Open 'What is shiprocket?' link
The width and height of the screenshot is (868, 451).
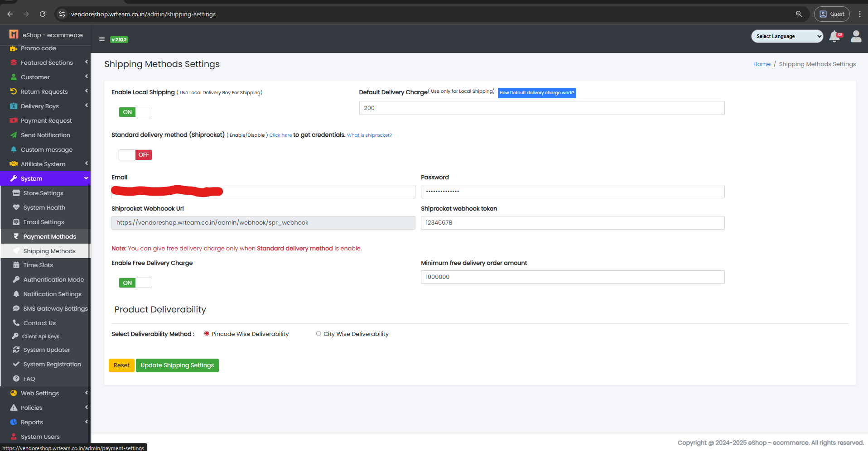tap(369, 135)
